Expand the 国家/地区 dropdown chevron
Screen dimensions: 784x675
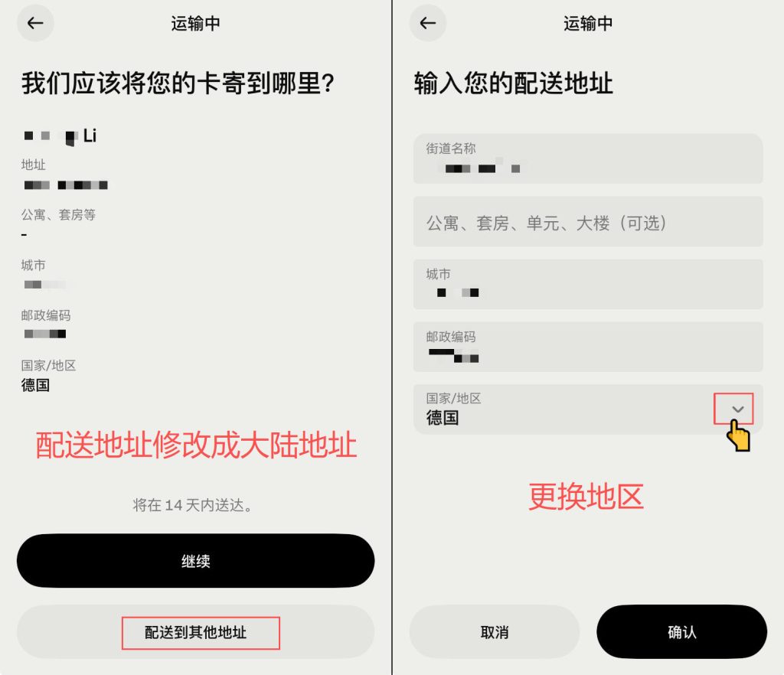click(x=737, y=409)
